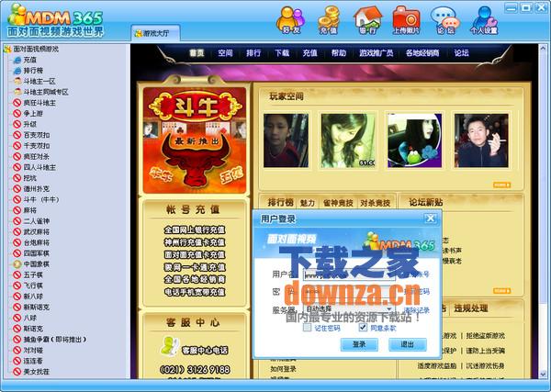551x392 pixels.
Task: Select 斗牛（牛牛） in the game tree
Action: [x=41, y=199]
